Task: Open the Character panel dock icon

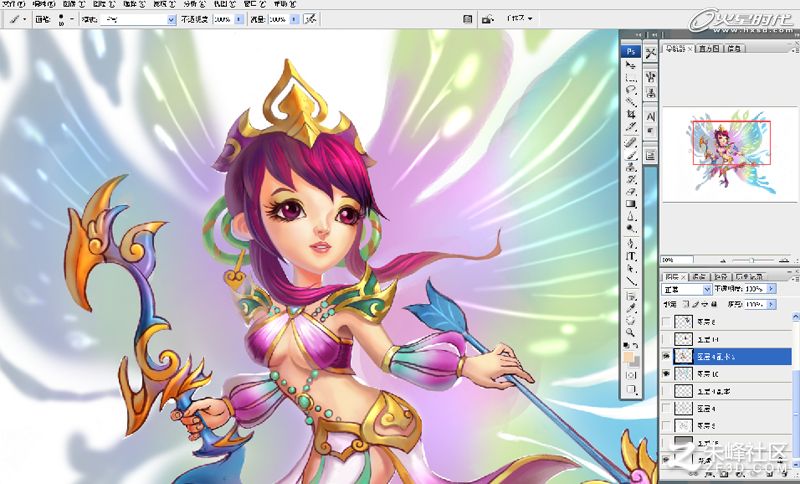Action: (x=651, y=116)
